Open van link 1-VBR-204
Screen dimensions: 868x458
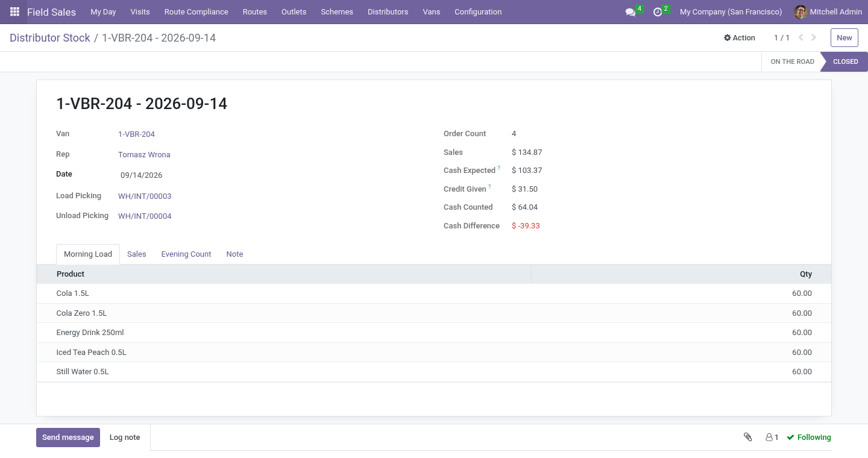click(137, 134)
